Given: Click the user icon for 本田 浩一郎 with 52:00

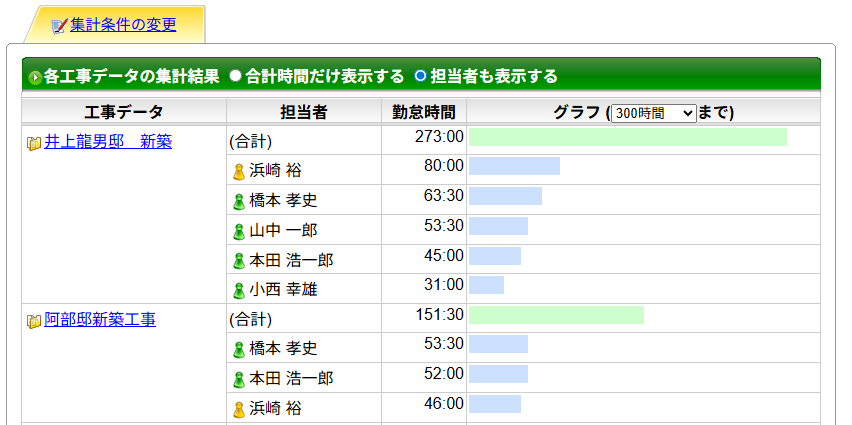Looking at the screenshot, I should click(239, 380).
